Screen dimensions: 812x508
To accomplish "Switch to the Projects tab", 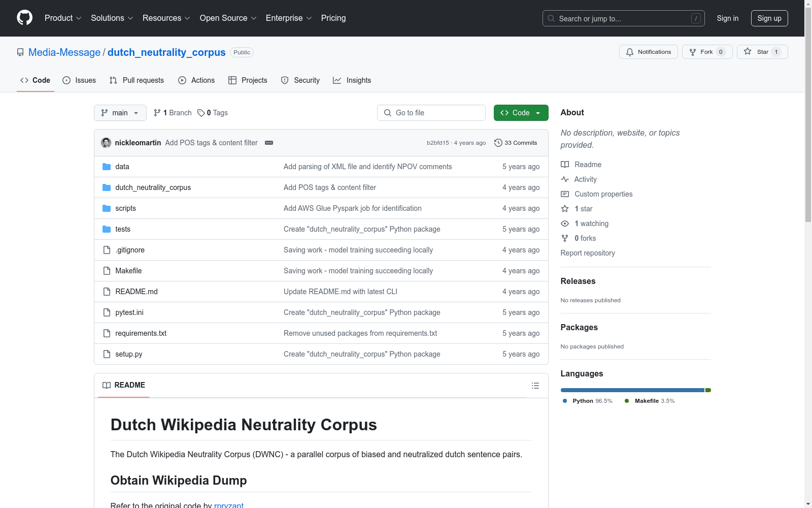I will click(x=248, y=80).
